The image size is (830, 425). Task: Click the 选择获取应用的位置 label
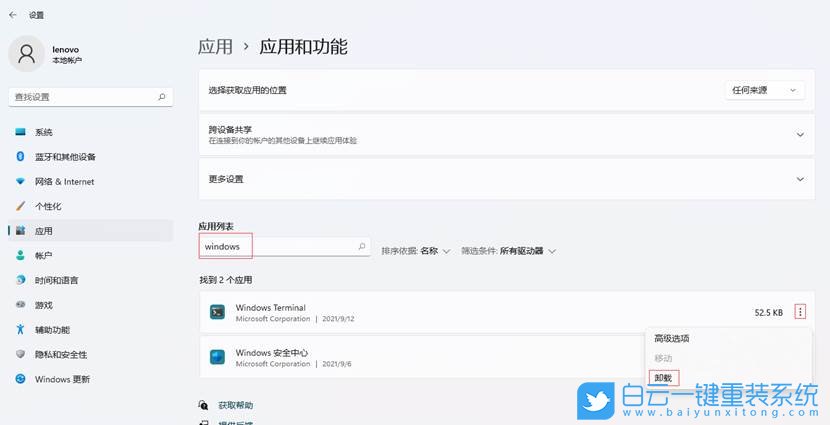[x=247, y=91]
